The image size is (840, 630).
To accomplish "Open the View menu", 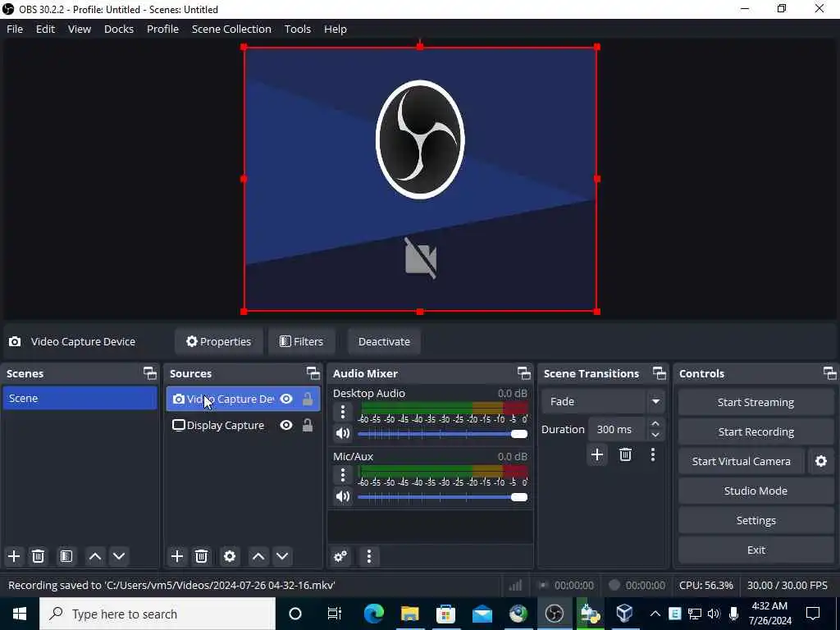I will click(x=80, y=29).
